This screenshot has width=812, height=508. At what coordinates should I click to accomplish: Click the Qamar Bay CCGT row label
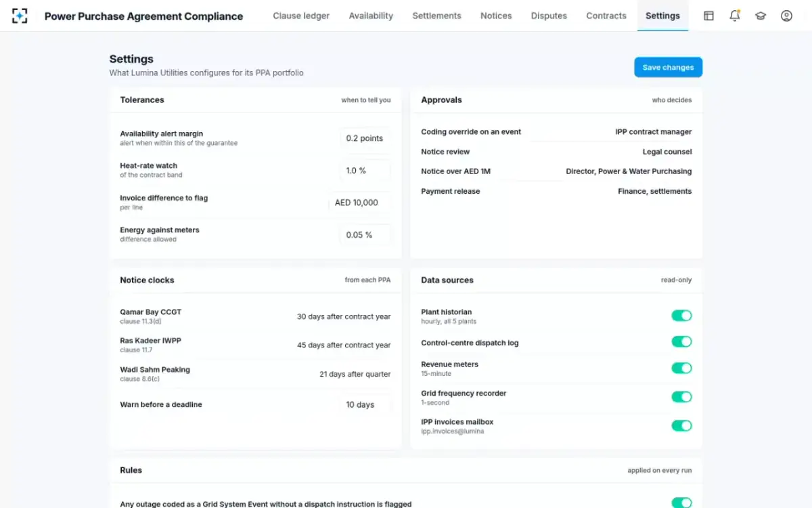151,312
